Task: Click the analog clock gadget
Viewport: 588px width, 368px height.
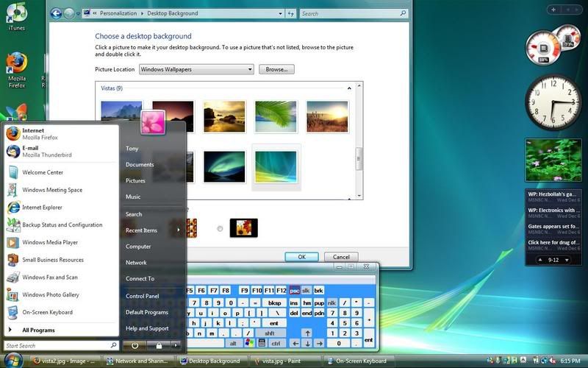Action: coord(553,102)
